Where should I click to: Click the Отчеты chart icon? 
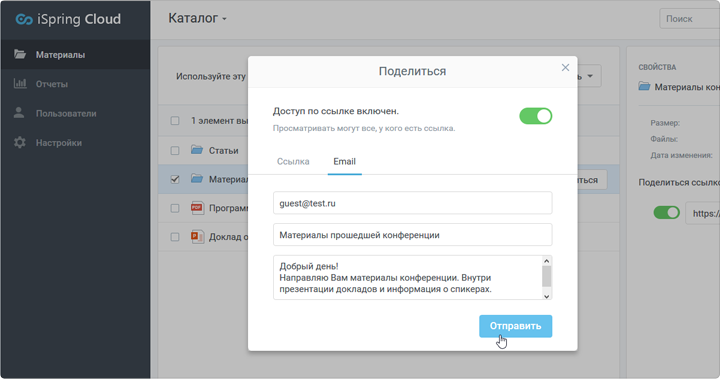pyautogui.click(x=20, y=84)
